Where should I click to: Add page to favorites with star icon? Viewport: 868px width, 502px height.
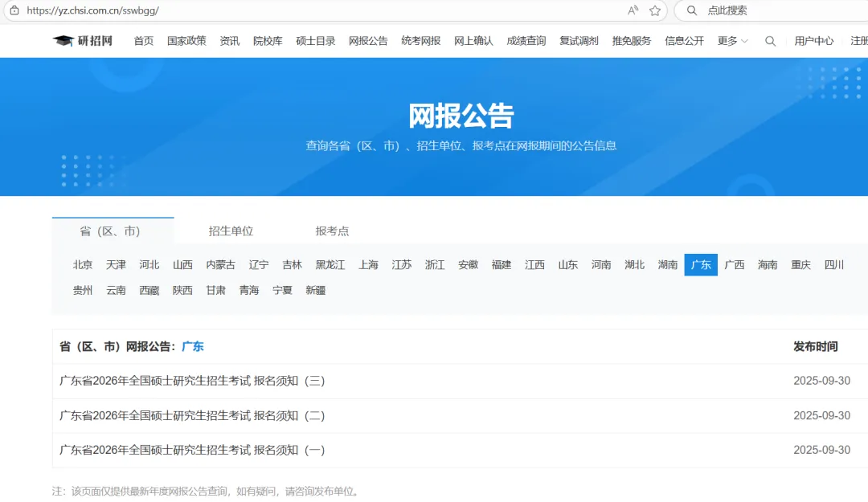pyautogui.click(x=655, y=10)
